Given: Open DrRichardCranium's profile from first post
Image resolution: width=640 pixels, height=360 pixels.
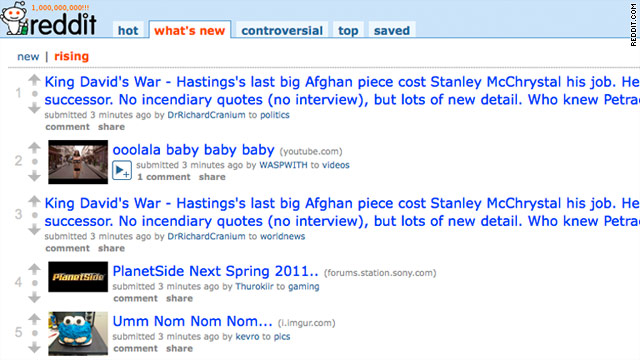Looking at the screenshot, I should (207, 115).
